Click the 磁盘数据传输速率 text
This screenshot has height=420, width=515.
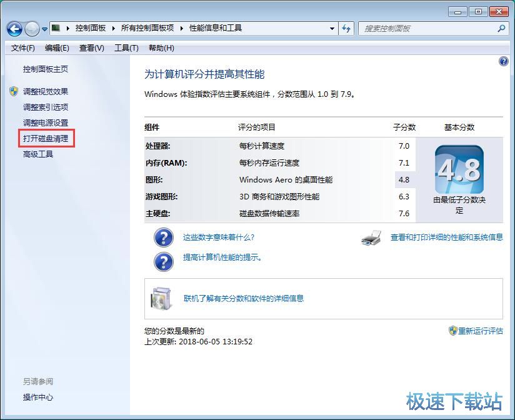click(269, 214)
